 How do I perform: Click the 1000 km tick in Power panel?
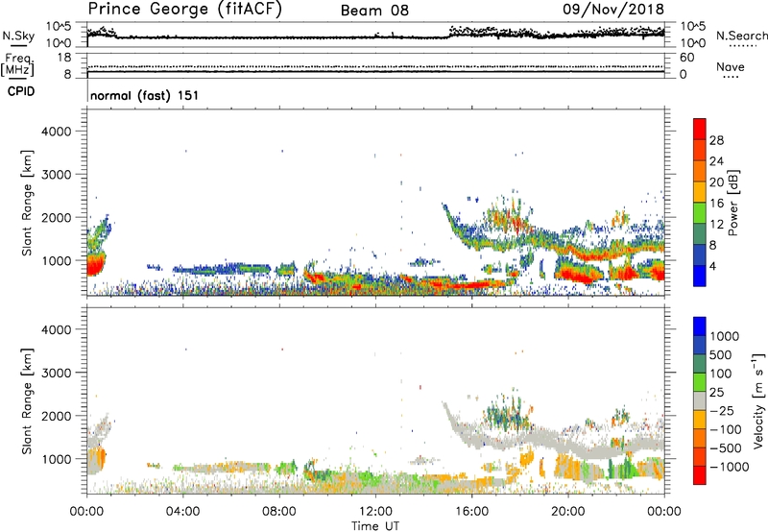coord(57,260)
